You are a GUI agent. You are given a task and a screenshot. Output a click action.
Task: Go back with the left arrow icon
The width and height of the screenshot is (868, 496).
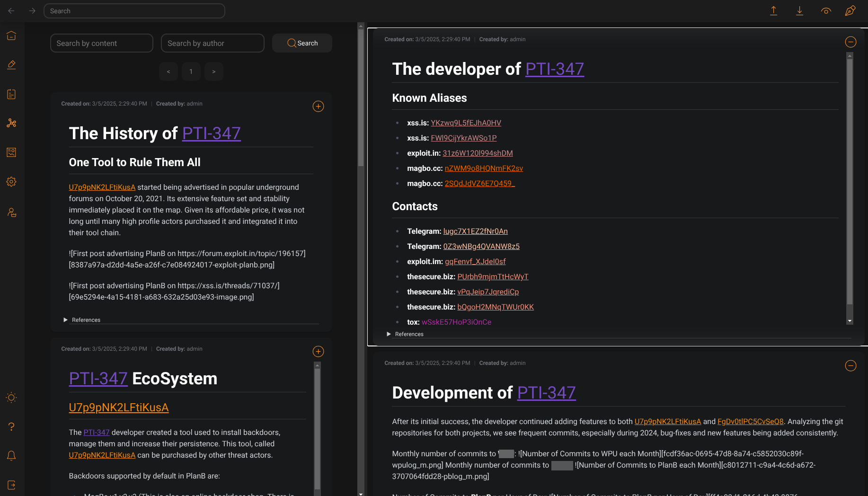tap(11, 11)
